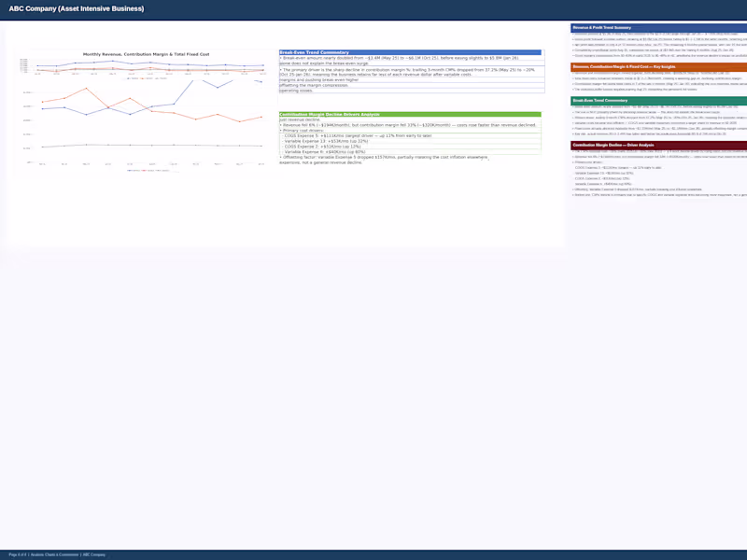Click the legend below the small top chart
The width and height of the screenshot is (747, 560).
(x=147, y=78)
